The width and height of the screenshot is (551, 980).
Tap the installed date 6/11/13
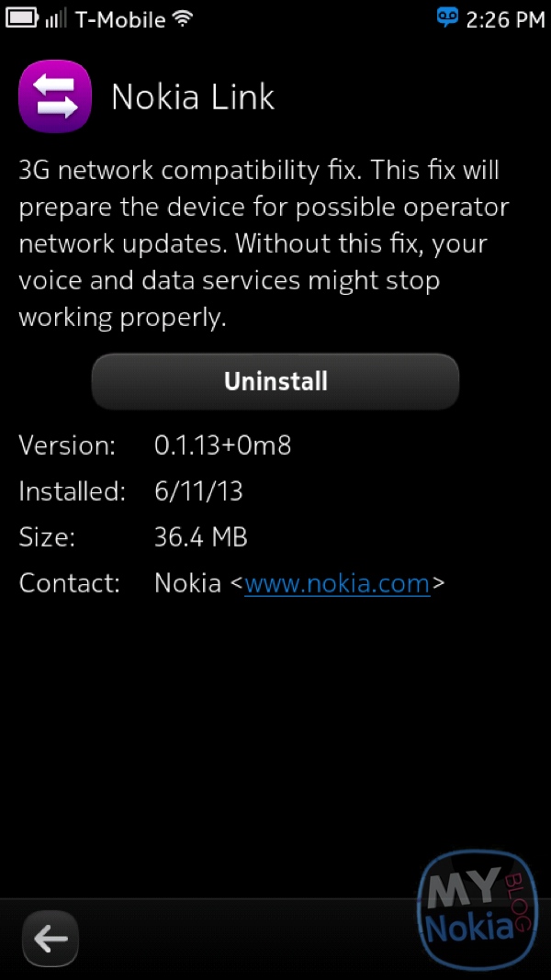click(198, 491)
